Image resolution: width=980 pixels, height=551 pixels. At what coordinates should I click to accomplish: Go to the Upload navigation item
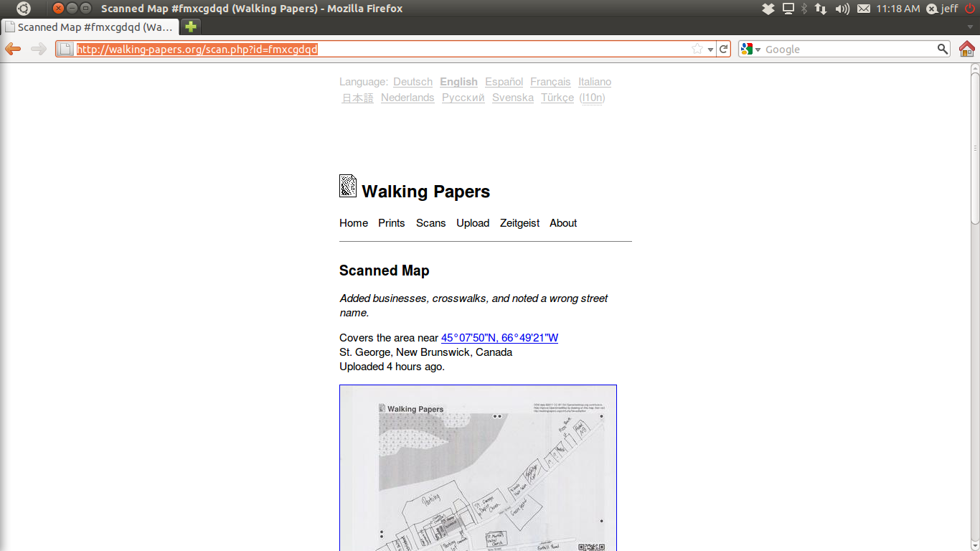click(473, 223)
